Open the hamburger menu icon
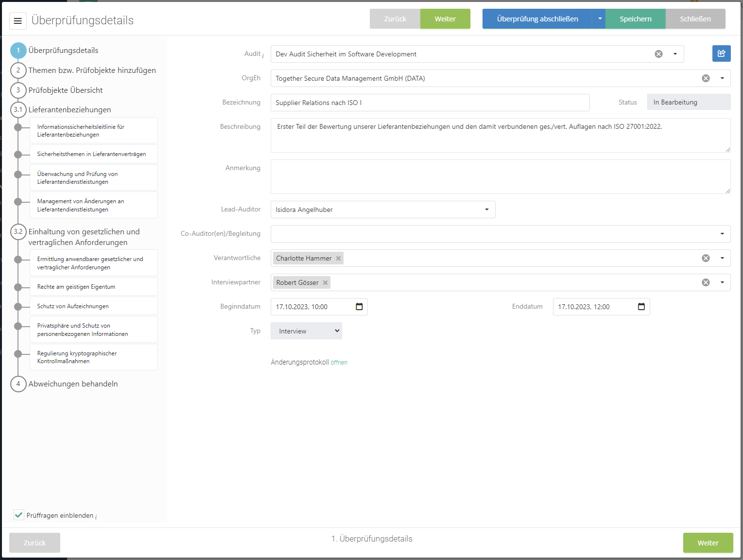 (18, 21)
